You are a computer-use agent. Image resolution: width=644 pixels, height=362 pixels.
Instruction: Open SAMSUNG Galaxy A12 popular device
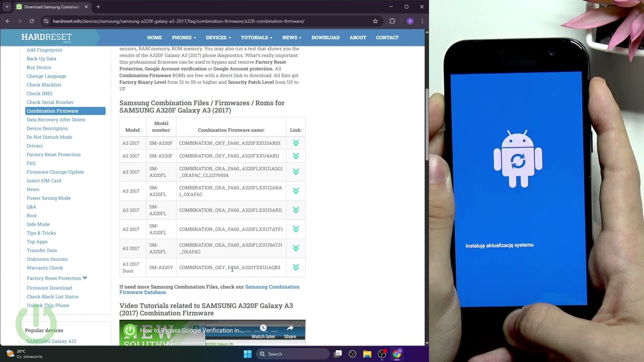[51, 341]
